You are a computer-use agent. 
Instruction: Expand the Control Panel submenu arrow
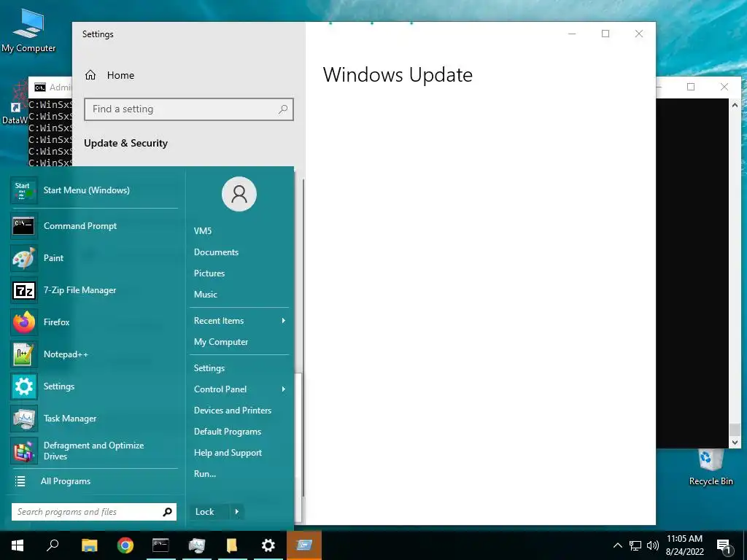pyautogui.click(x=284, y=389)
